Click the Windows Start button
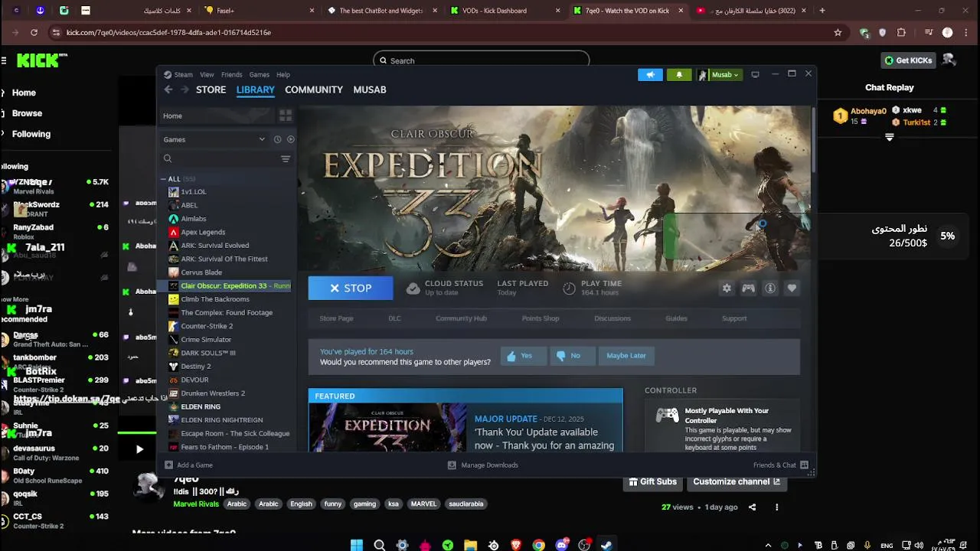The height and width of the screenshot is (551, 980). [x=357, y=545]
